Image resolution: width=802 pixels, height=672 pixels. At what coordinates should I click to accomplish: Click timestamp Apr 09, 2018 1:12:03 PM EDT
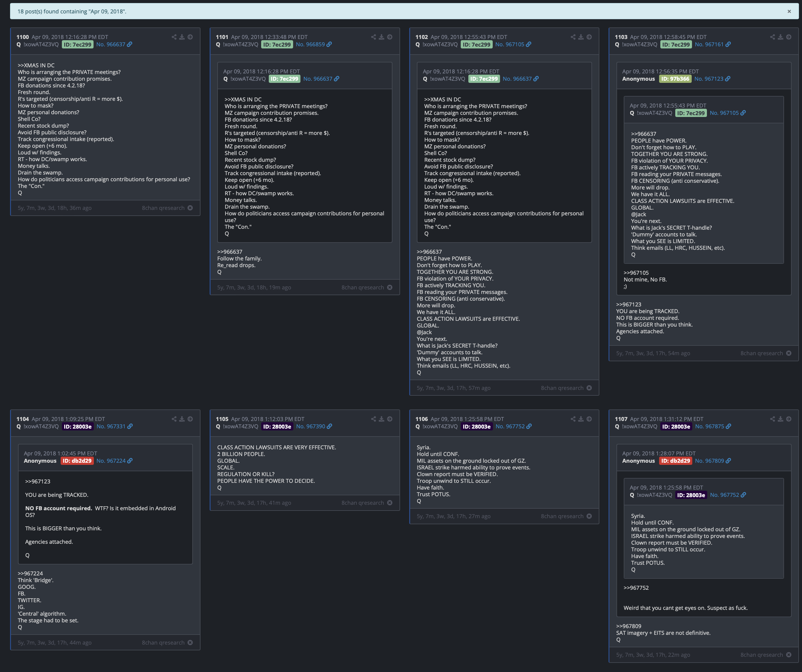pyautogui.click(x=268, y=419)
